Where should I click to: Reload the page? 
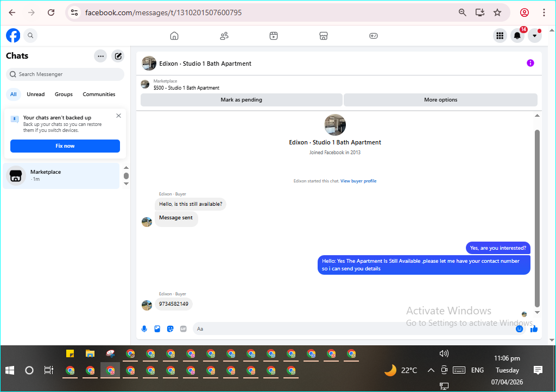51,13
